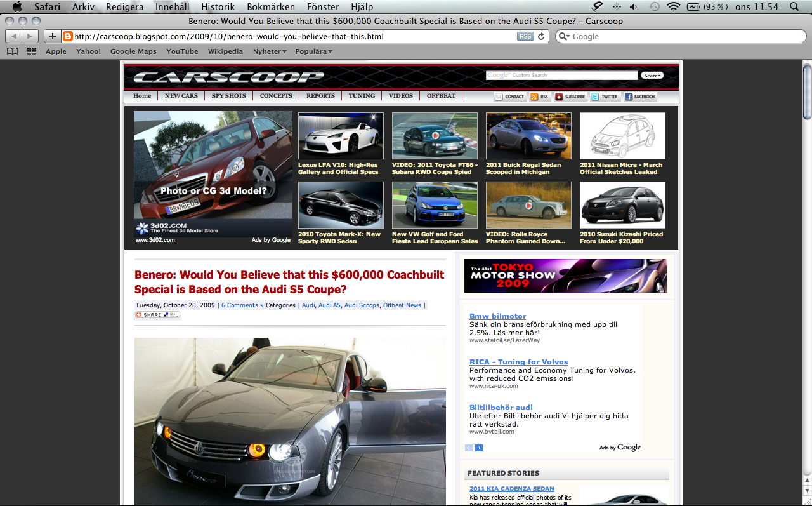Click the 6 Comments link
The height and width of the screenshot is (506, 812).
coord(242,305)
